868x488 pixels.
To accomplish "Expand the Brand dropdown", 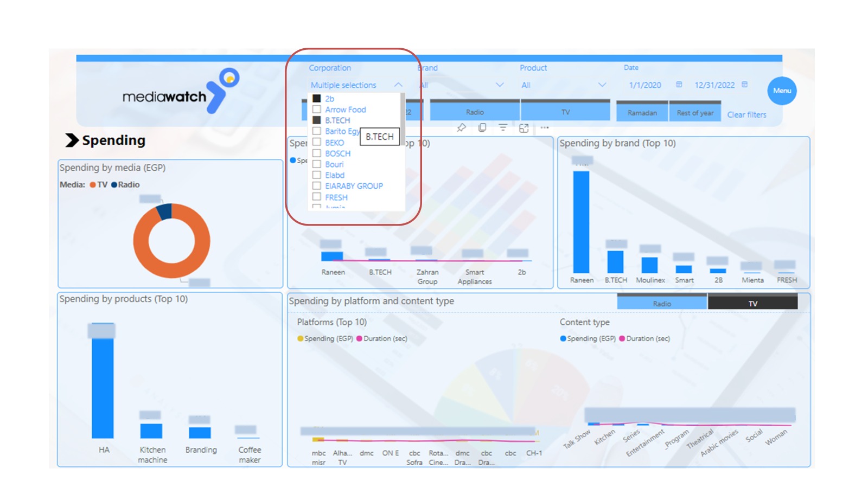I will click(x=500, y=85).
